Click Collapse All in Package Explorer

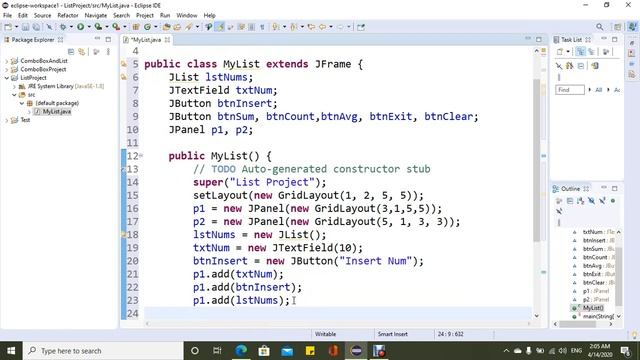[x=71, y=52]
